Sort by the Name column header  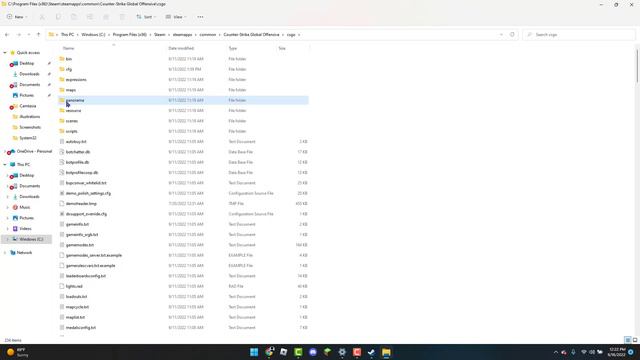(x=69, y=48)
